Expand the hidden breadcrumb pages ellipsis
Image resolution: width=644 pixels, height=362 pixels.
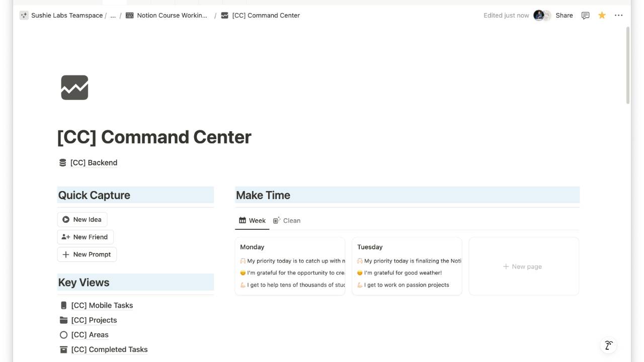pos(113,15)
